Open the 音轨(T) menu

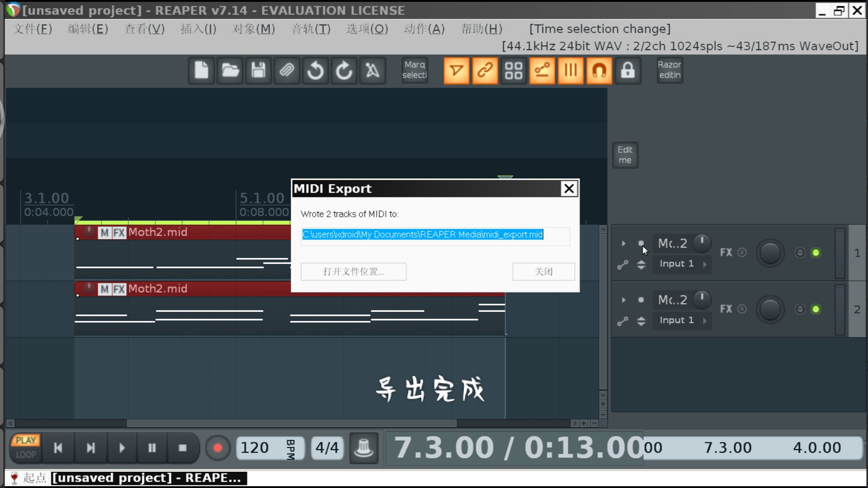pos(311,29)
